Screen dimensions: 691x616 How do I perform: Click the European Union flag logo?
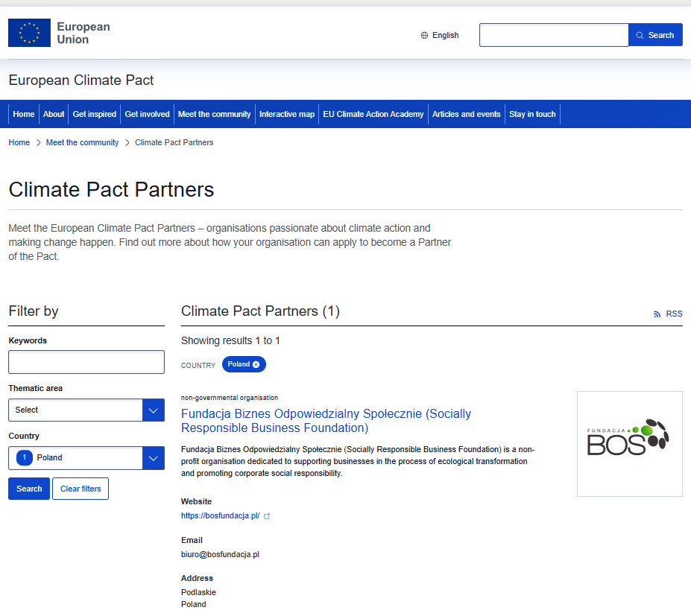pos(30,34)
